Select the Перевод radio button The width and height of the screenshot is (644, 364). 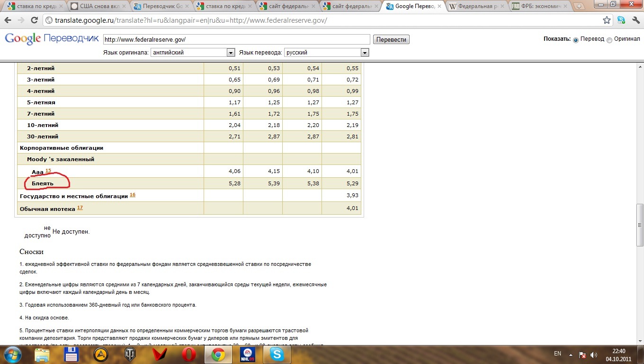[576, 40]
